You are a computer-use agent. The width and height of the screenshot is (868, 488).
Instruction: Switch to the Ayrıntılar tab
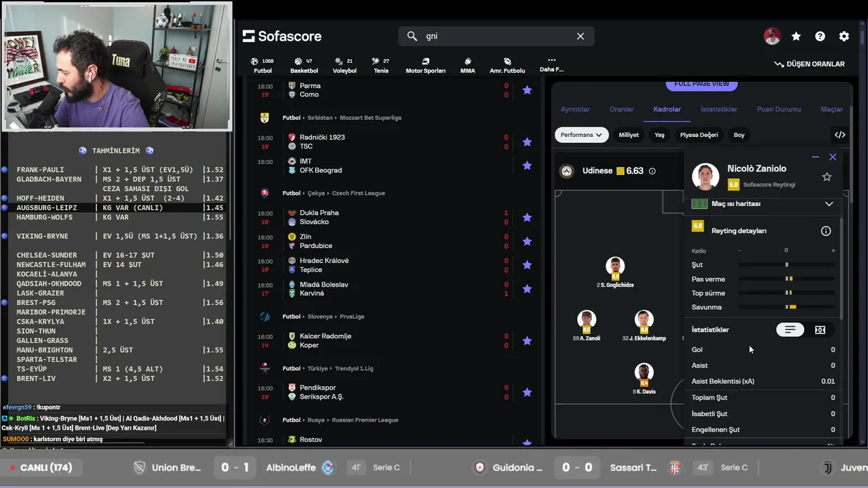tap(575, 109)
